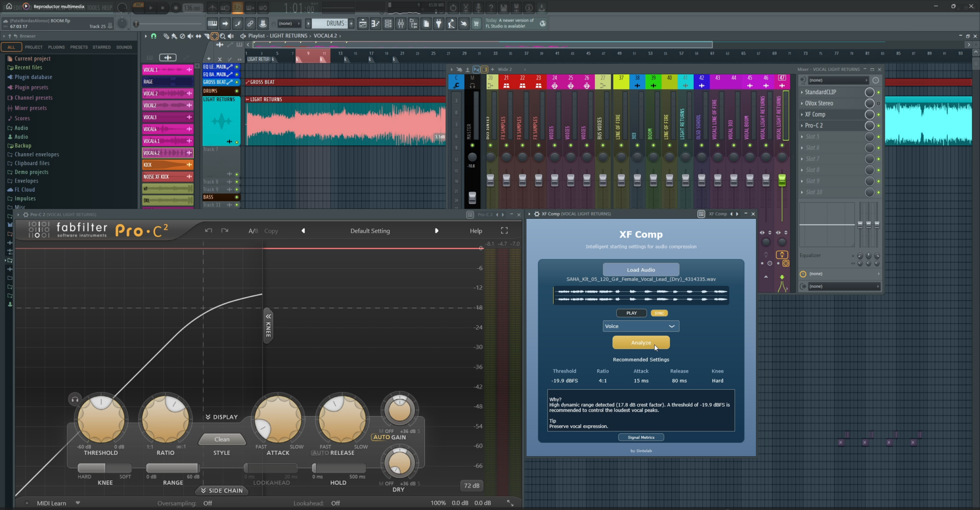Click the metronome icon in top bar
980x510 pixels.
tap(212, 8)
